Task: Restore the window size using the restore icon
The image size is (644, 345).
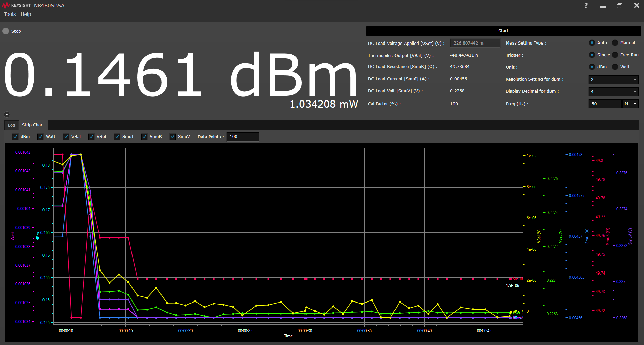Action: (x=620, y=5)
